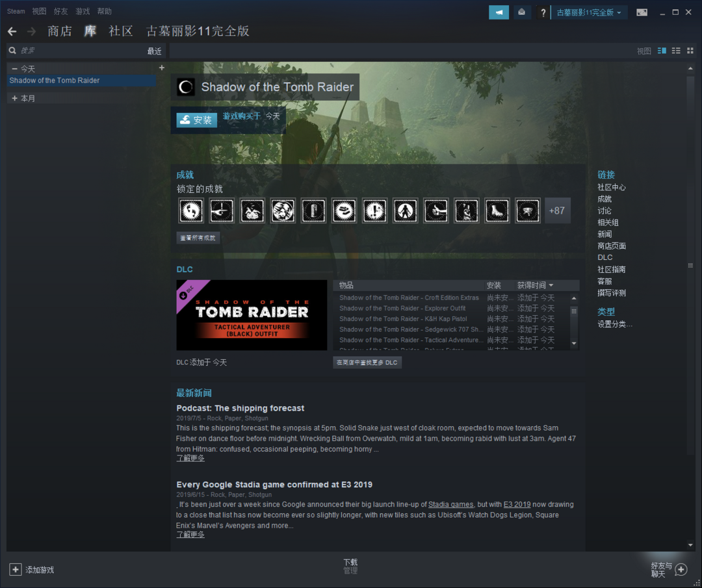The height and width of the screenshot is (588, 702).
Task: Click the question mark help icon
Action: 543,13
